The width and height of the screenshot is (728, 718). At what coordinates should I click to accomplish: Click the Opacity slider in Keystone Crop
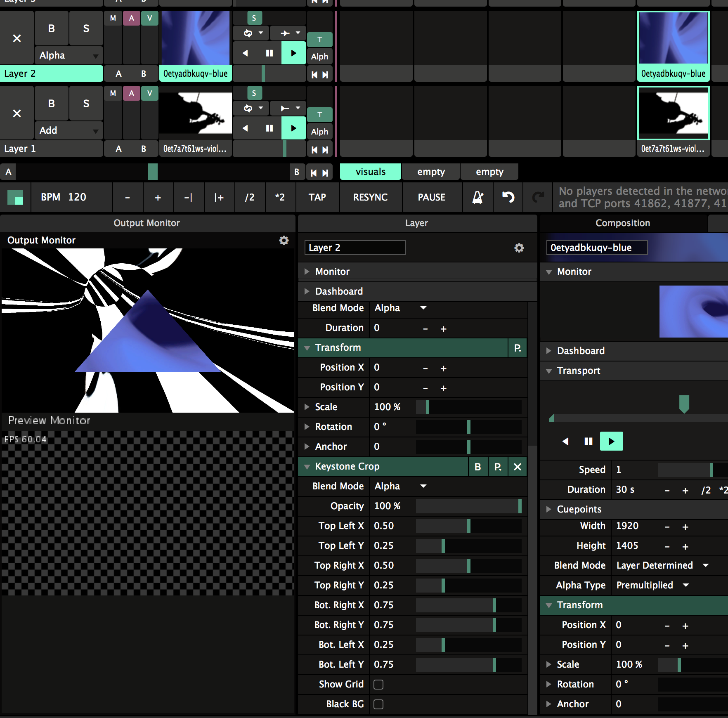point(468,506)
